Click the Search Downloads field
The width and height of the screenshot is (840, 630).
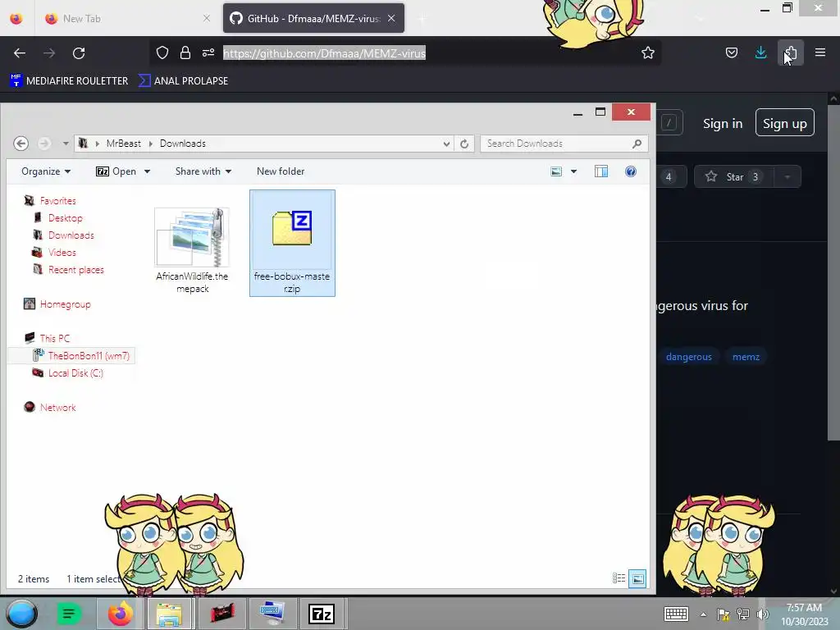(564, 144)
